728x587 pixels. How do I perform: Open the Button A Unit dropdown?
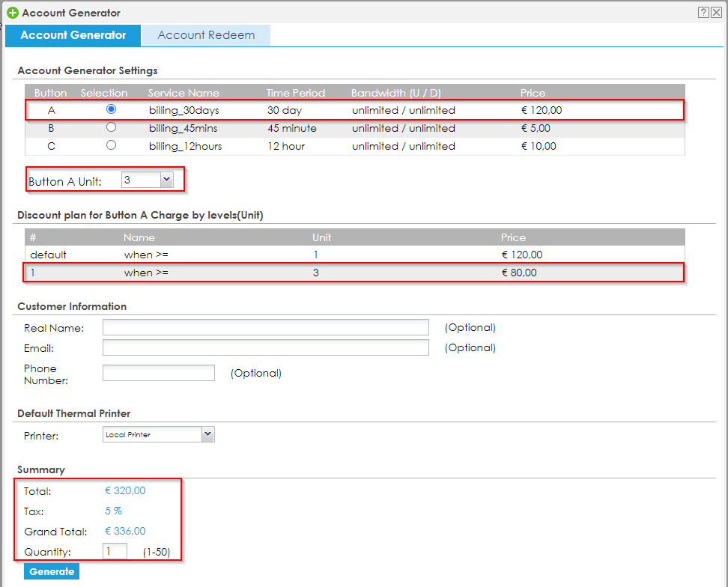(147, 180)
